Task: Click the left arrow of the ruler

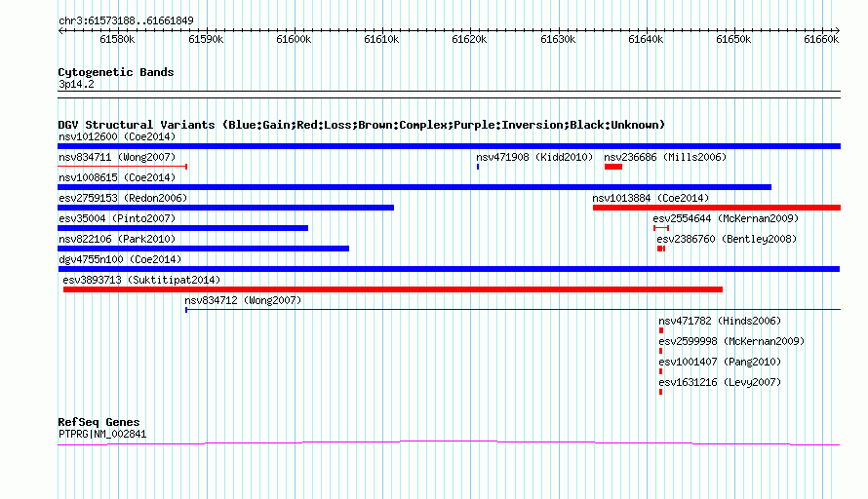Action: pyautogui.click(x=59, y=31)
